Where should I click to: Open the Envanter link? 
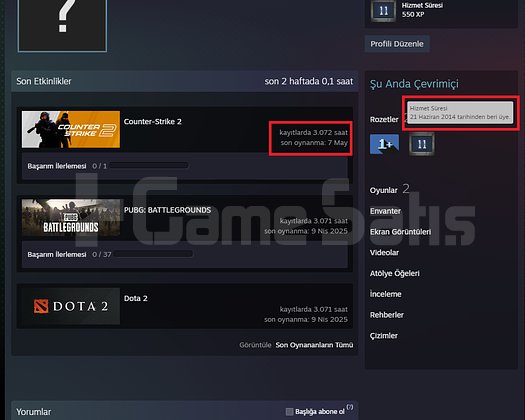(x=385, y=211)
